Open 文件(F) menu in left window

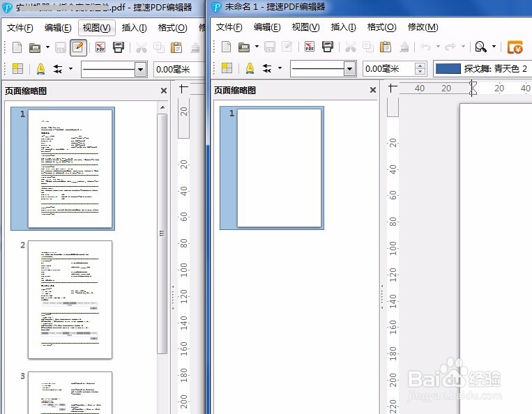coord(20,28)
